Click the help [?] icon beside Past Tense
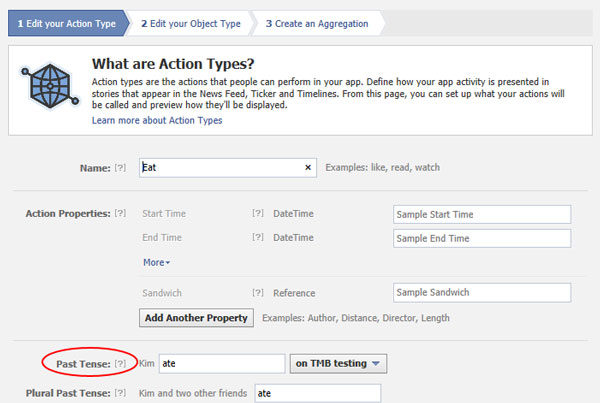 (x=121, y=363)
